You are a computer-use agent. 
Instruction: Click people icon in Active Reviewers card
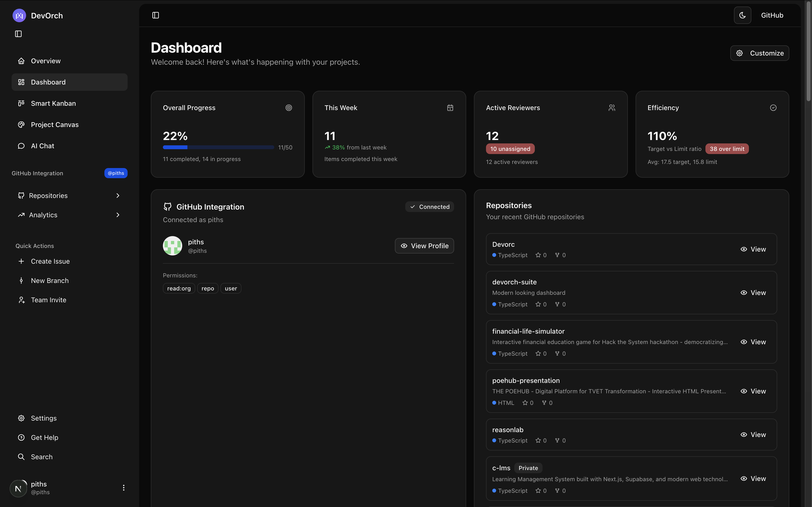pyautogui.click(x=612, y=108)
